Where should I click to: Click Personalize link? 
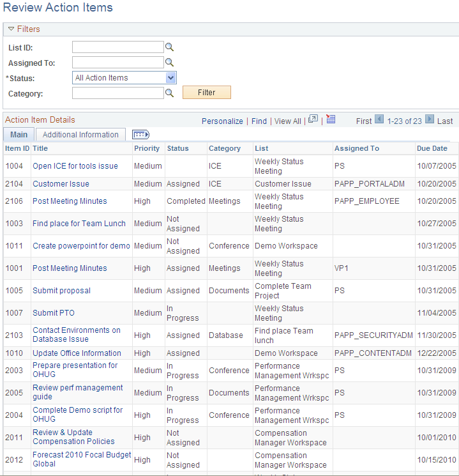point(222,121)
